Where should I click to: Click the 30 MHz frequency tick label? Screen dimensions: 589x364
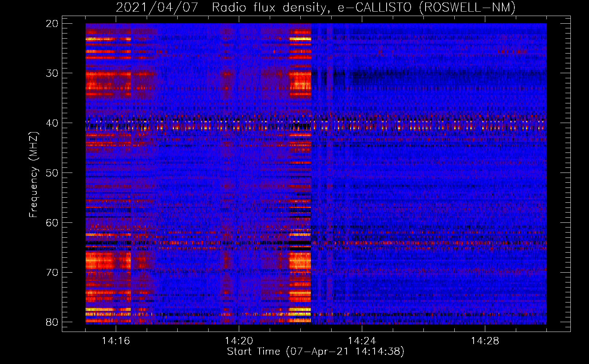click(52, 74)
